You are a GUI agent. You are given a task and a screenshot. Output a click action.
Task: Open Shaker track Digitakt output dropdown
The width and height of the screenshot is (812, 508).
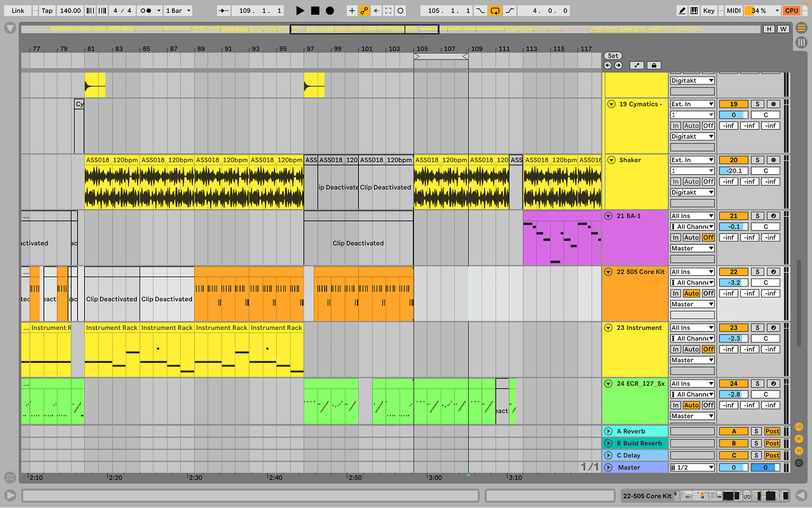click(x=692, y=192)
